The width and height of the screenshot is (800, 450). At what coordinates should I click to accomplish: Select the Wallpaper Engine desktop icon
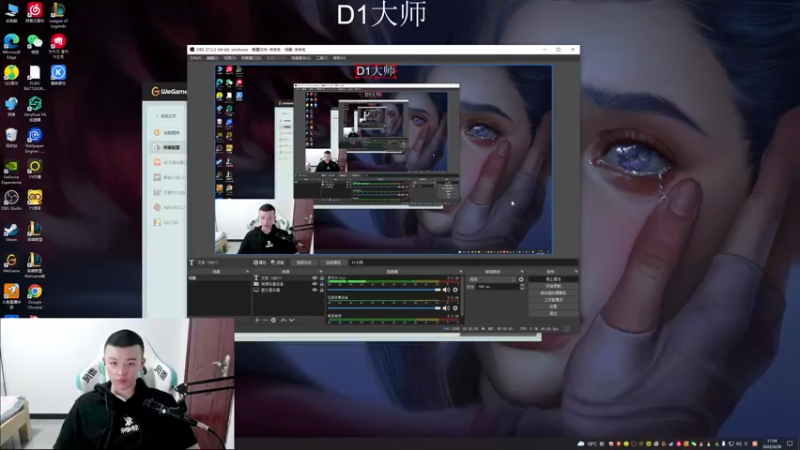coord(35,140)
